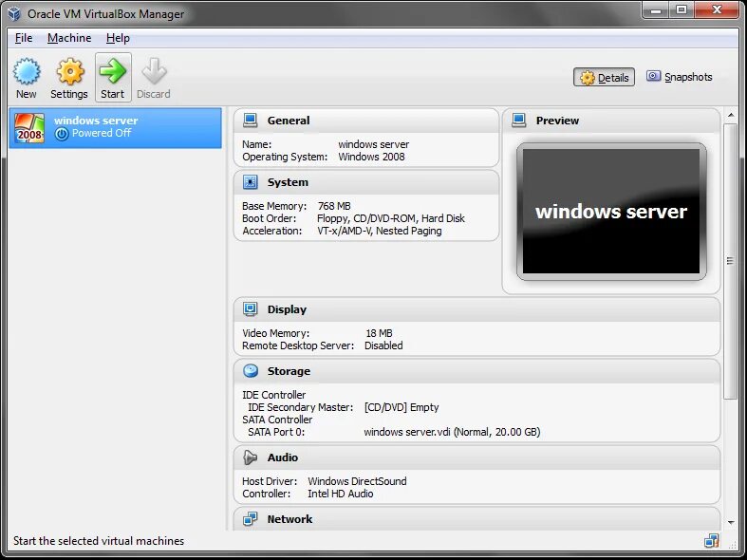Image resolution: width=747 pixels, height=560 pixels.
Task: Open the Help menu
Action: pos(118,38)
